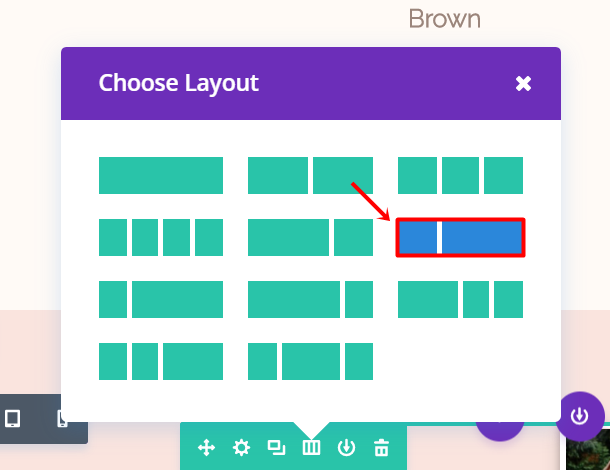Choose the two equal columns layout
This screenshot has height=470, width=610.
(x=310, y=175)
